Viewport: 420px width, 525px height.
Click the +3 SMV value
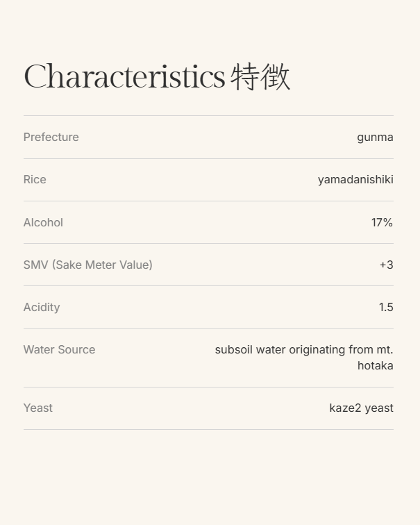386,265
